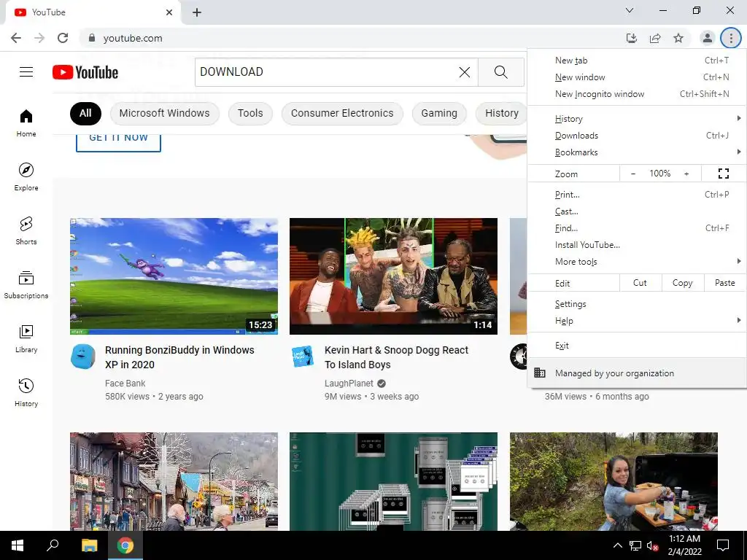
Task: Enter fullscreen via the zoom row icon
Action: click(x=723, y=174)
